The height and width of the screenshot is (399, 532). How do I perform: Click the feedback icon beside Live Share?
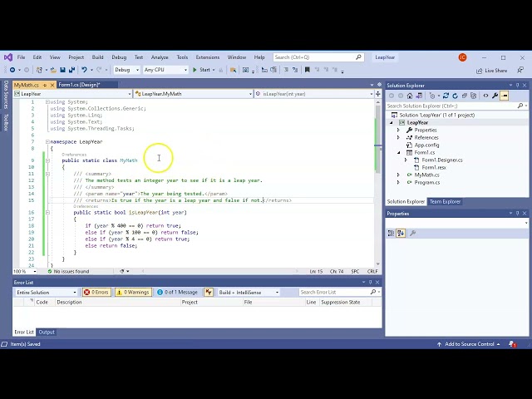520,70
